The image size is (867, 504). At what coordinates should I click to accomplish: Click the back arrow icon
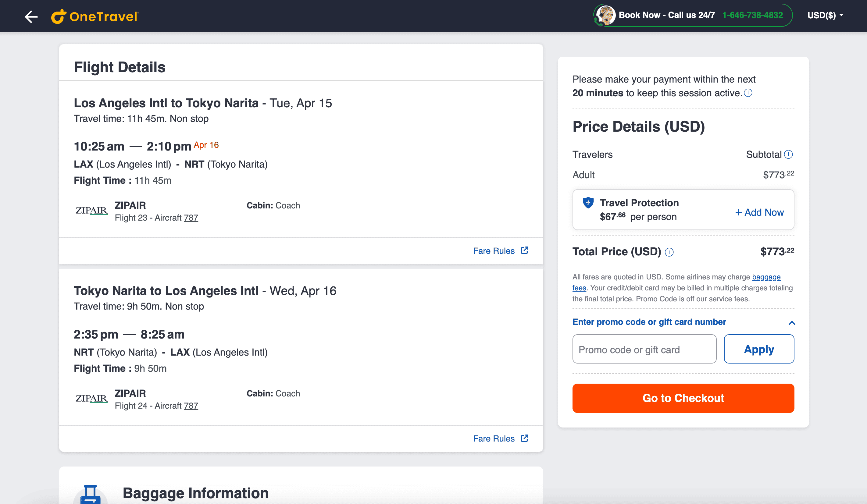click(31, 16)
